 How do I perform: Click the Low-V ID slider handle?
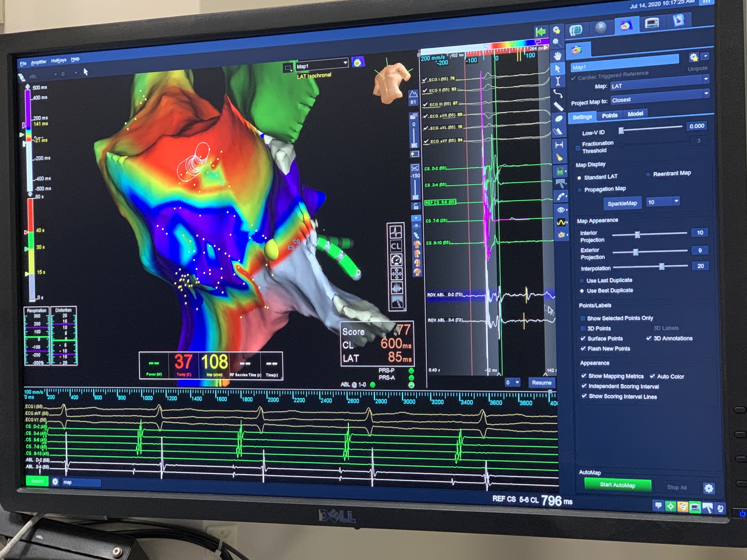tap(621, 130)
